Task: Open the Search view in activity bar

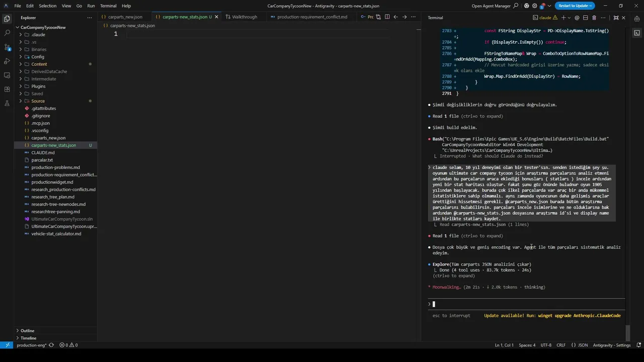Action: click(7, 33)
